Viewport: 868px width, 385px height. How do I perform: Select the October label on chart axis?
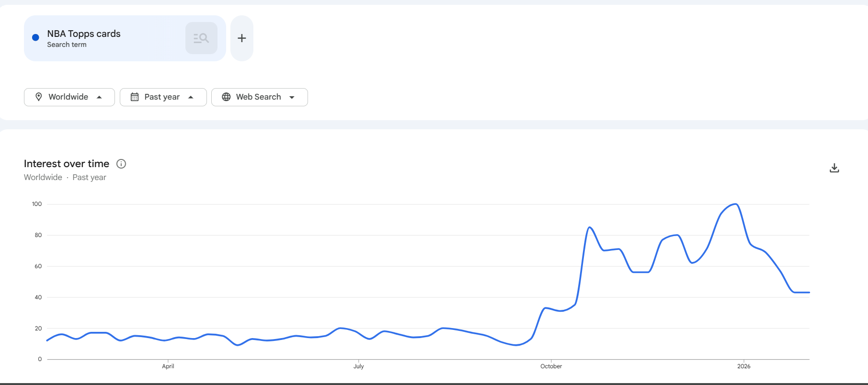pyautogui.click(x=551, y=366)
